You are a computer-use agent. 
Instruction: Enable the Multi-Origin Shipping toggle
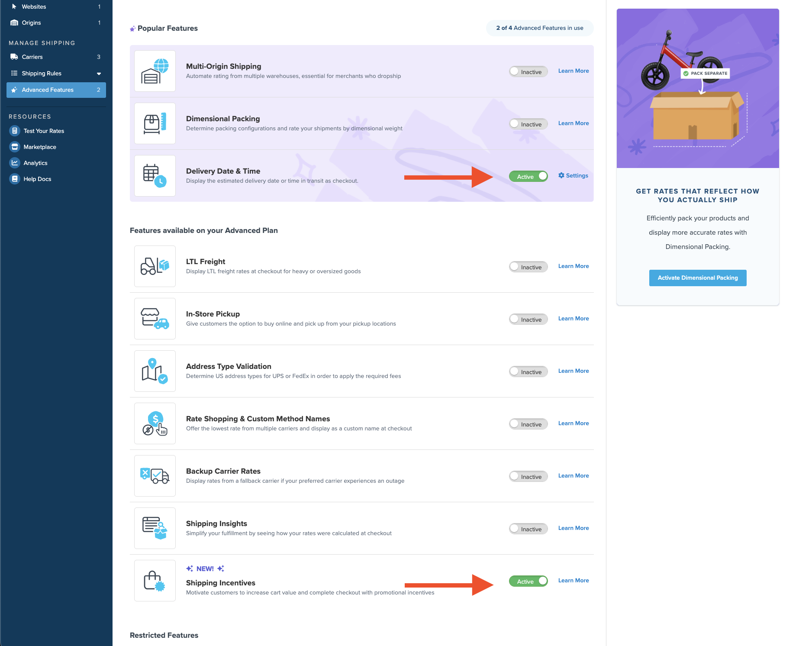[x=528, y=72]
